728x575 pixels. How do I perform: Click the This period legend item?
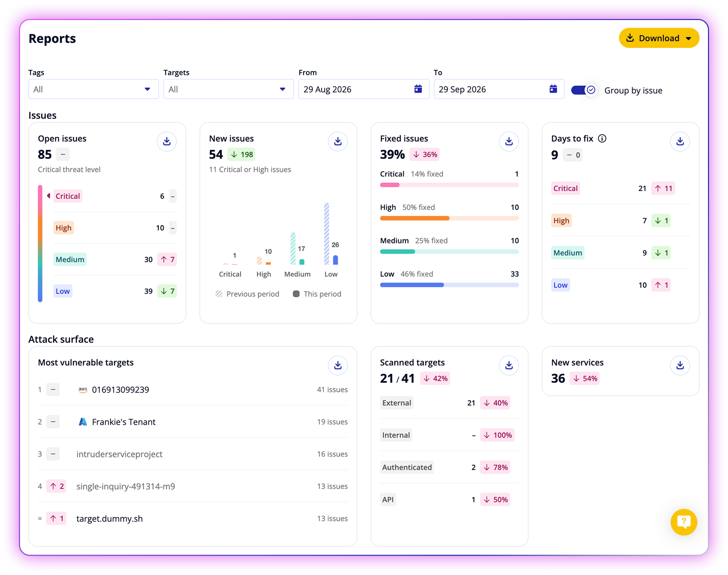[317, 294]
